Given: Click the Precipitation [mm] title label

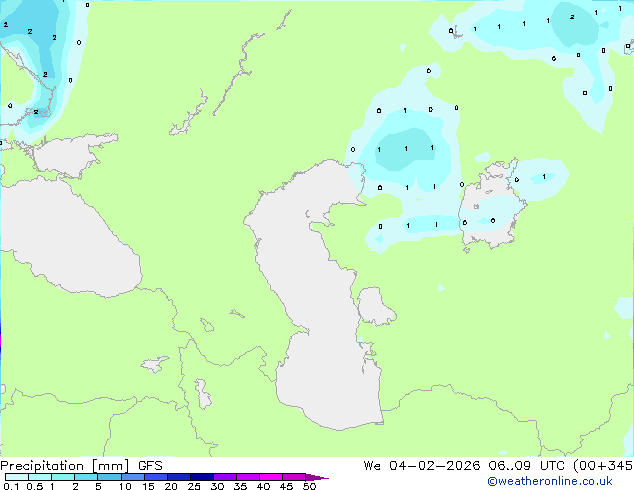Looking at the screenshot, I should pos(65,466).
